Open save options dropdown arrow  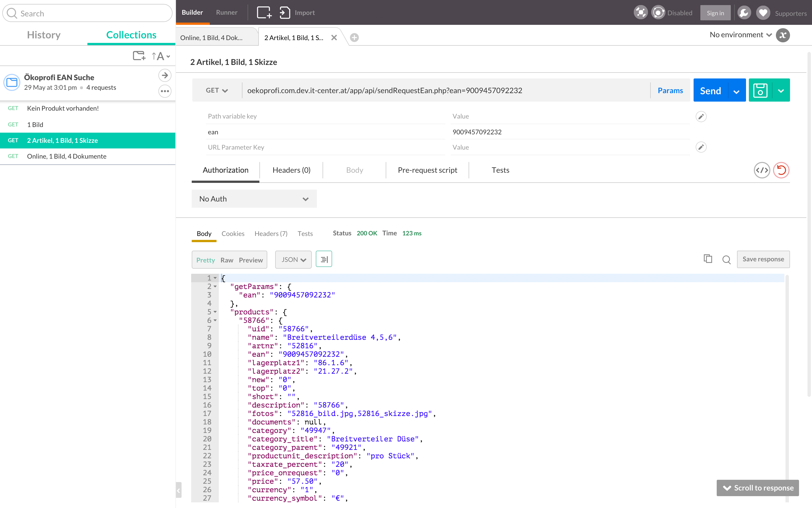pos(781,91)
